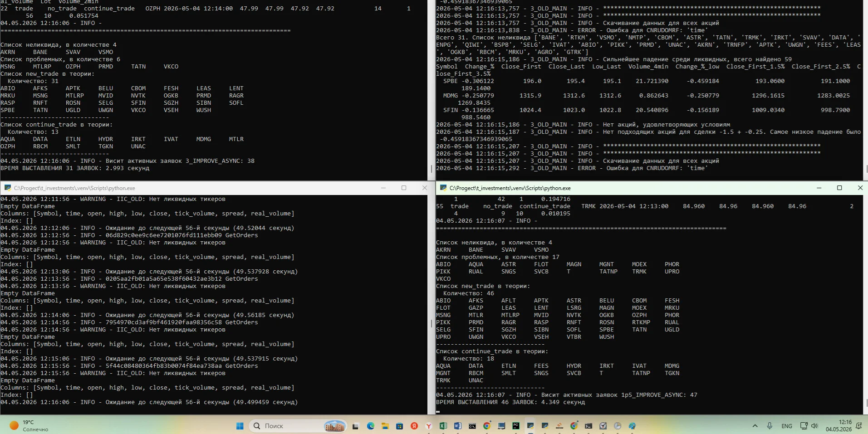
Task: Click the 'ВРЕМЯ ВЫСТАВЛЕНИЯ 46 ЗАЯВОК: 4.349 секунд' line
Action: pyautogui.click(x=510, y=402)
